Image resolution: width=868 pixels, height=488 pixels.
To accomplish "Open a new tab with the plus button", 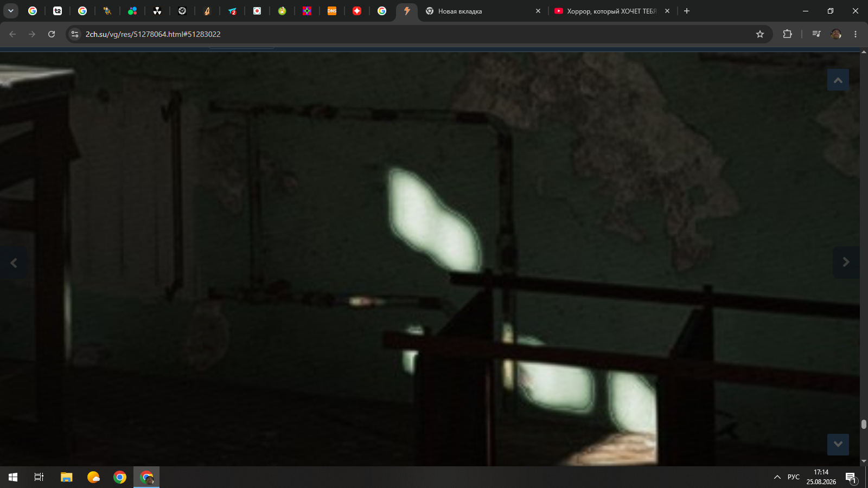I will click(687, 11).
